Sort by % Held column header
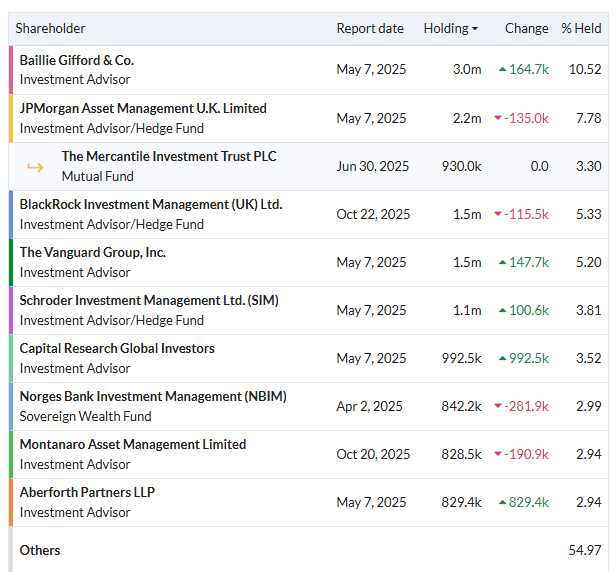This screenshot has width=616, height=572. tap(581, 28)
